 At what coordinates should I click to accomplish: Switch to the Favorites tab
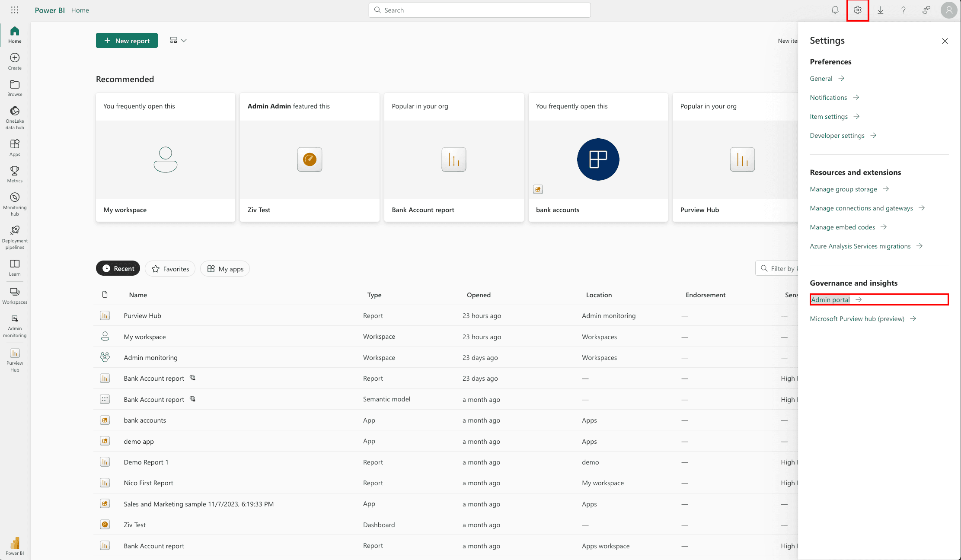click(170, 268)
